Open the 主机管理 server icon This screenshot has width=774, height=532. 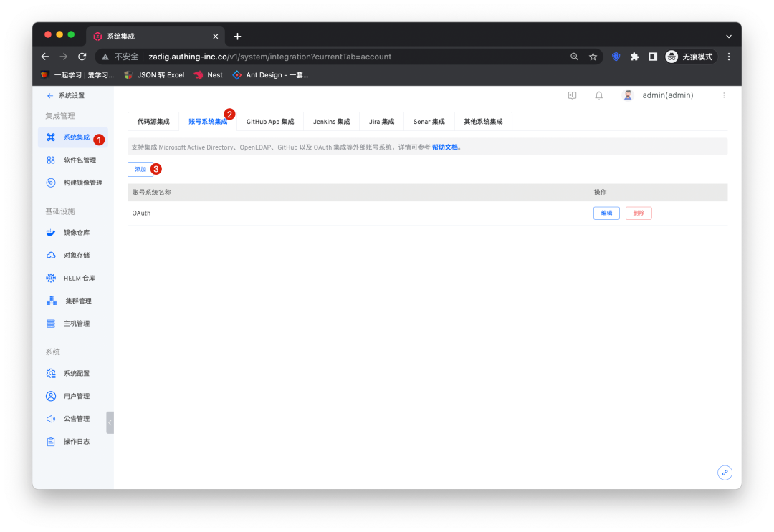51,324
